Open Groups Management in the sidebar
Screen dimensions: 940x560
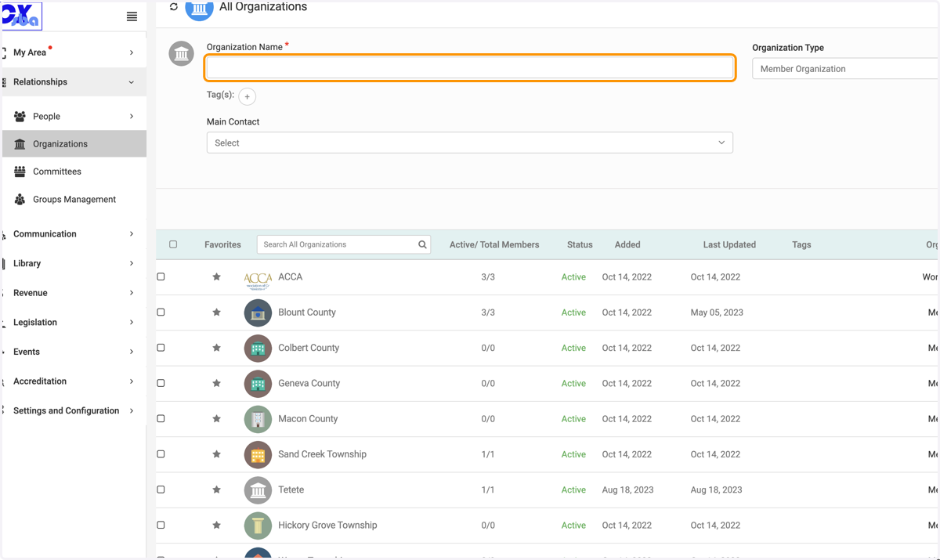click(x=74, y=200)
